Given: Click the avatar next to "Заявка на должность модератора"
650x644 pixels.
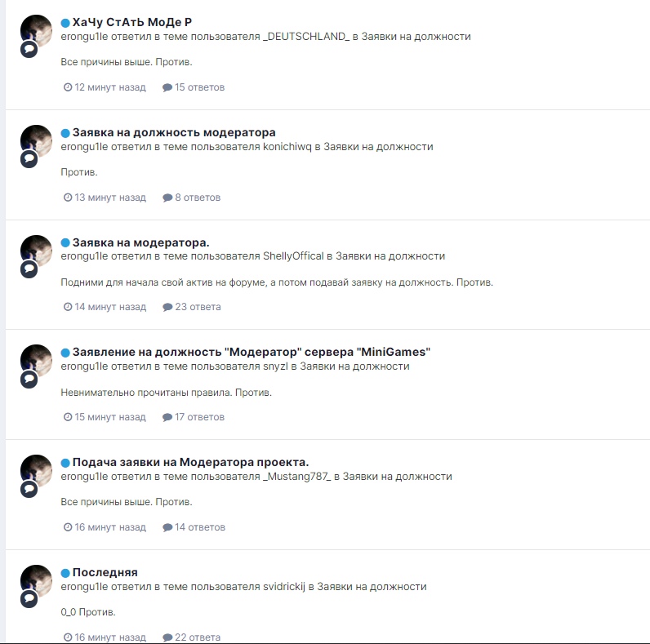Looking at the screenshot, I should (x=37, y=141).
